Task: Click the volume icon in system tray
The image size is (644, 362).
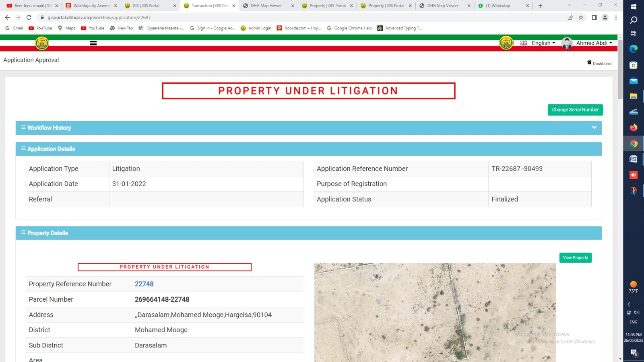Action: coord(637,313)
